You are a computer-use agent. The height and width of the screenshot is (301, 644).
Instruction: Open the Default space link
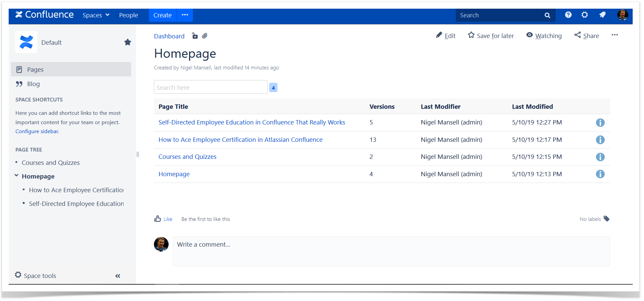tap(51, 42)
